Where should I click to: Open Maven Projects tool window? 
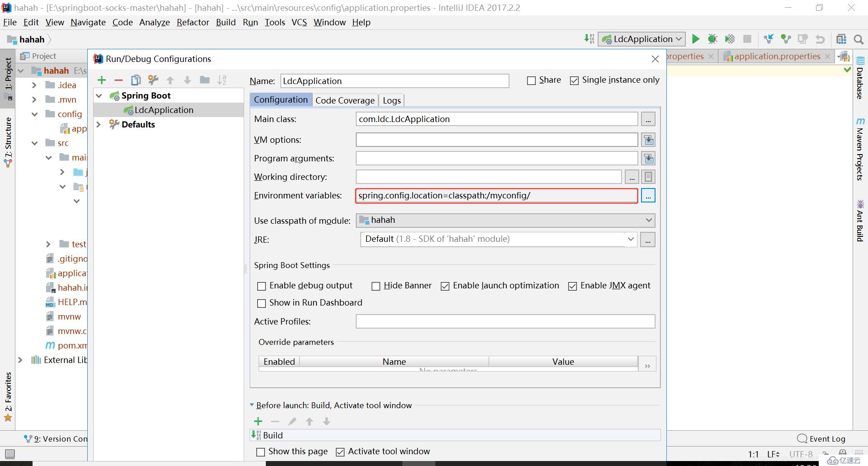click(860, 149)
